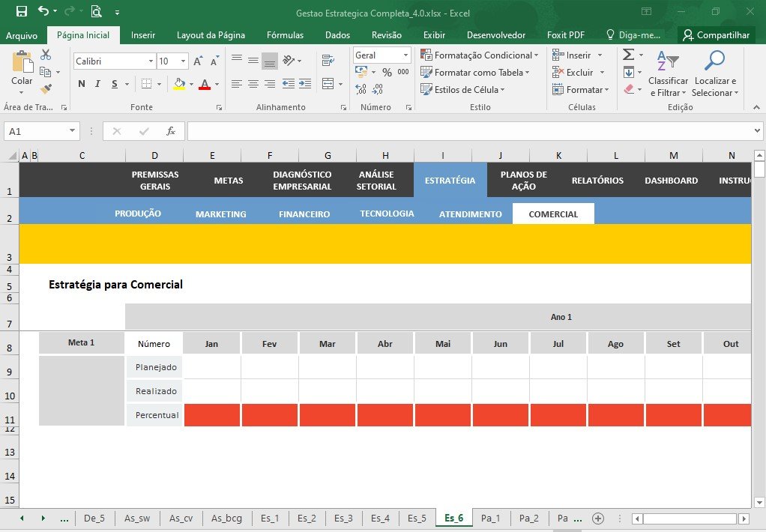Click the Compartilhar share button
766x532 pixels.
tap(717, 35)
